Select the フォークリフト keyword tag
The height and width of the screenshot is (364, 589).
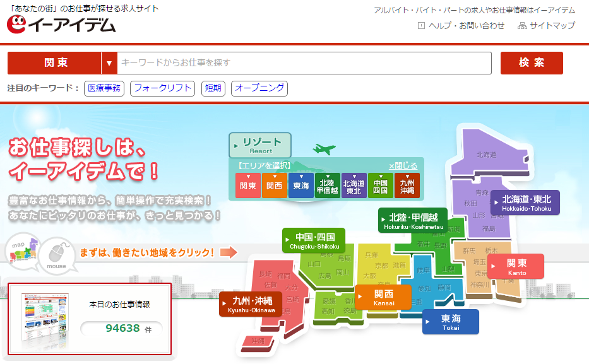click(162, 88)
